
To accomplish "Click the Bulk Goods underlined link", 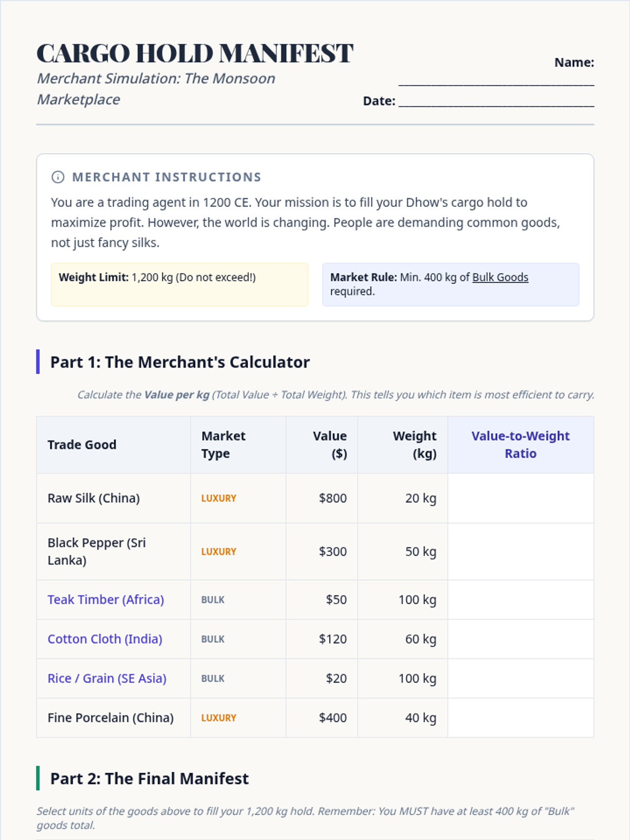I will coord(500,277).
